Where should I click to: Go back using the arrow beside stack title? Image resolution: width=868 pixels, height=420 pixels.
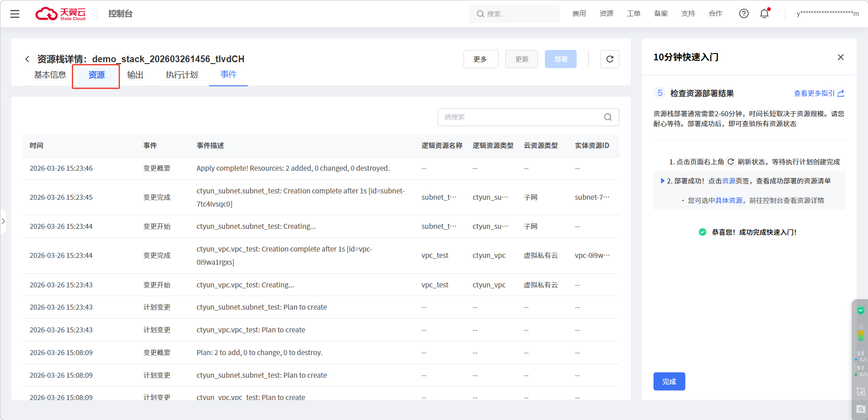[27, 59]
